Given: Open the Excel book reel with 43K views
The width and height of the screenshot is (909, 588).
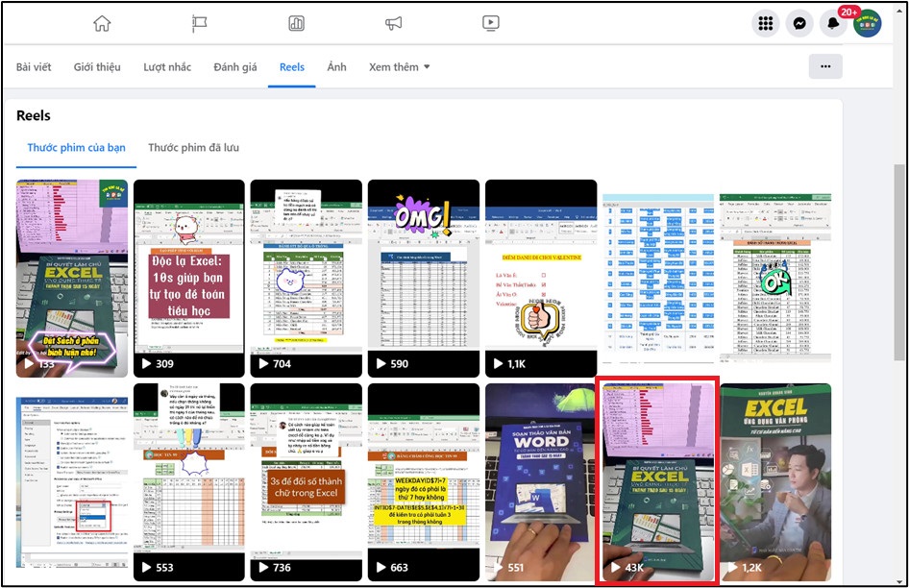Looking at the screenshot, I should tap(658, 482).
